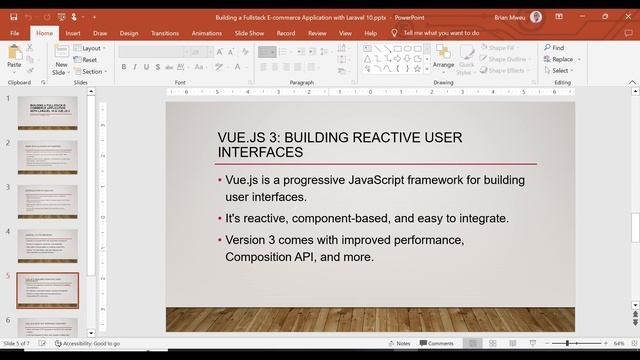Select the isosceles triangle shape
The width and height of the screenshot is (640, 360).
367,59
